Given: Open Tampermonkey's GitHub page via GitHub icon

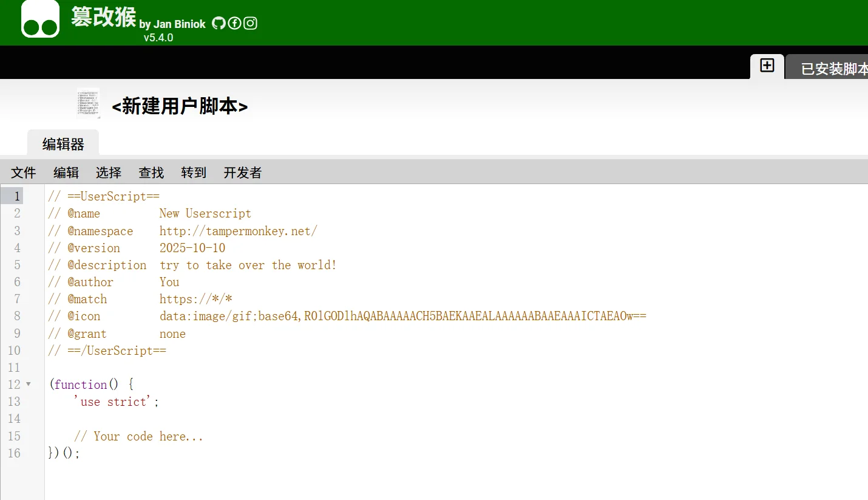Looking at the screenshot, I should point(219,23).
